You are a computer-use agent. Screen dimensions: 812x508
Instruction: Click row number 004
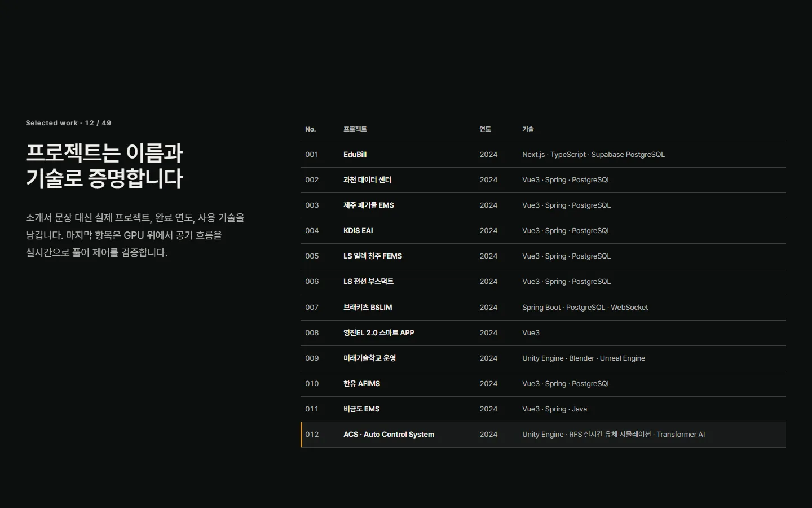click(312, 231)
